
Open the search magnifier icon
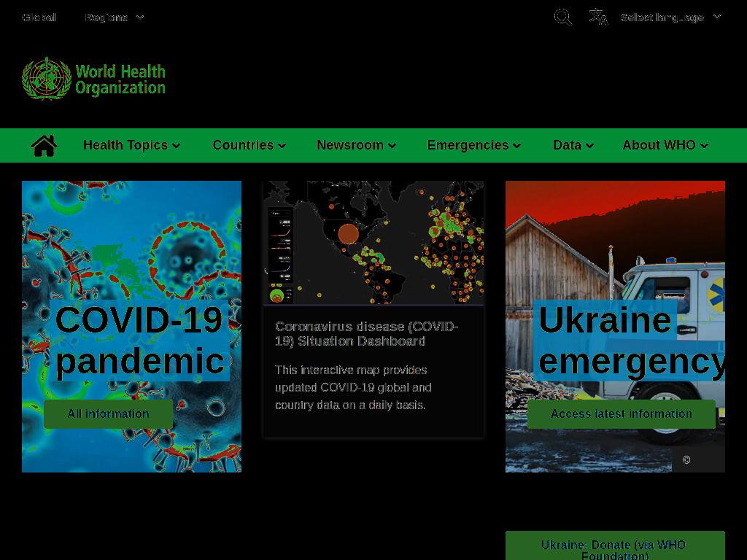pyautogui.click(x=562, y=17)
